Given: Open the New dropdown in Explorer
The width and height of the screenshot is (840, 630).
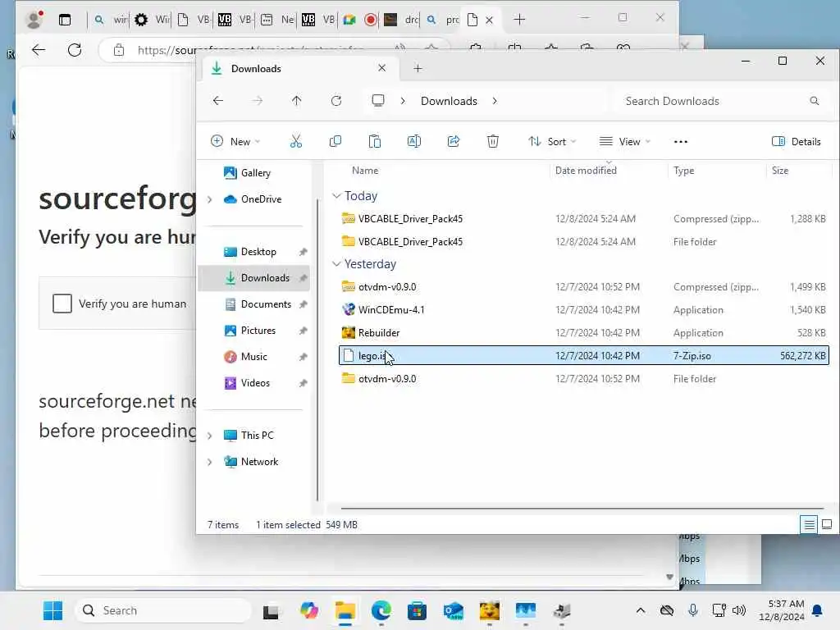Looking at the screenshot, I should [x=235, y=141].
